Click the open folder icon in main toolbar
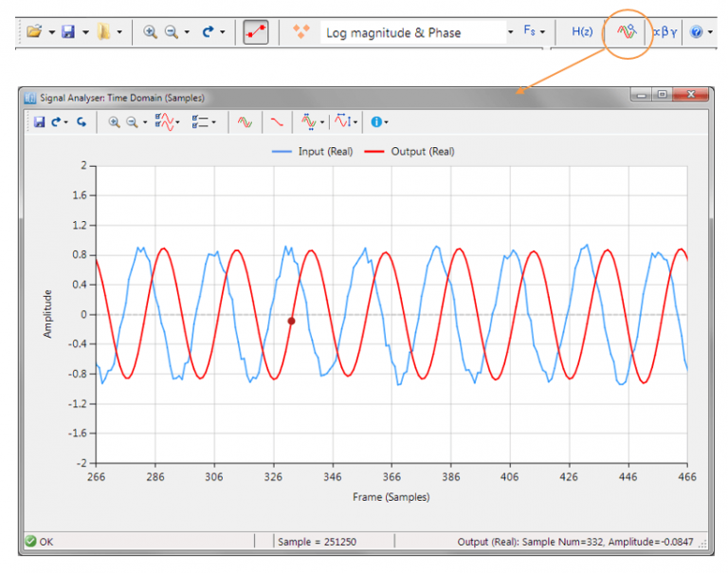Screen dimensions: 728x573 point(34,32)
